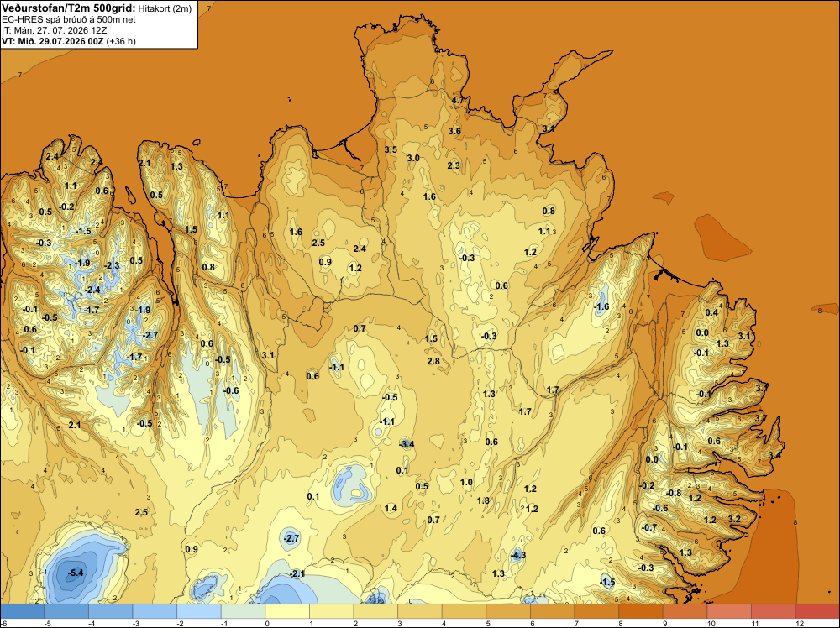Click the -2.3 temperature value
840x628 pixels.
112,265
